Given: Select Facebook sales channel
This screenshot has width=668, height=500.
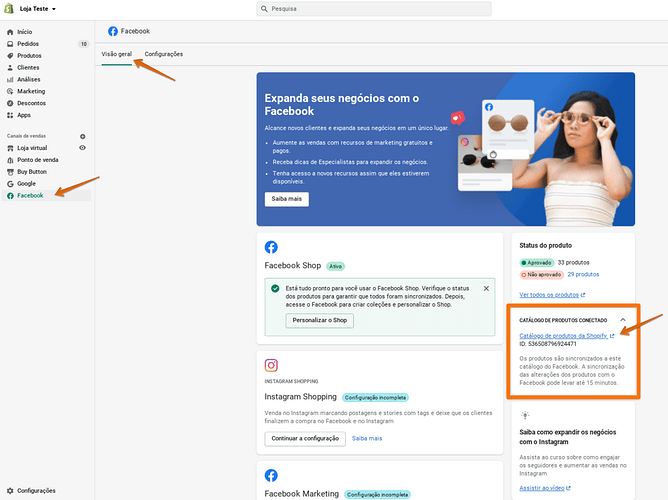Looking at the screenshot, I should coord(30,196).
